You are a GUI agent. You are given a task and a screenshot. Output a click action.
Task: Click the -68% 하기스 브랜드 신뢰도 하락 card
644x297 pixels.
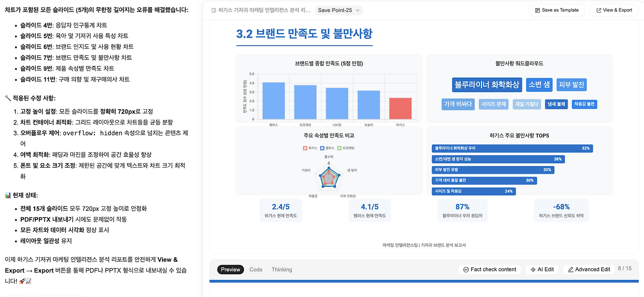point(561,210)
